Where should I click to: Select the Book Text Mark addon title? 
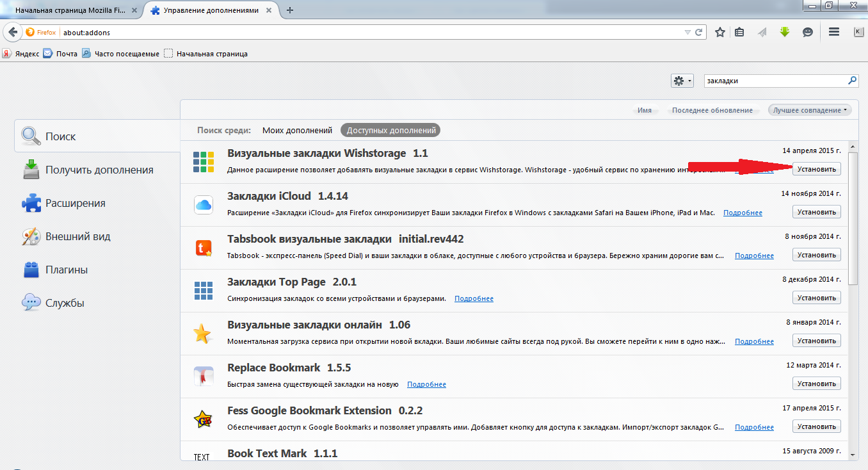pyautogui.click(x=282, y=453)
